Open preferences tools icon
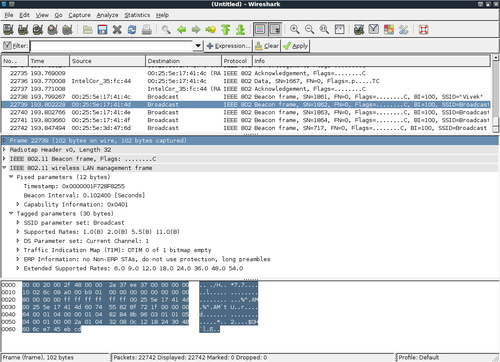 [x=404, y=30]
